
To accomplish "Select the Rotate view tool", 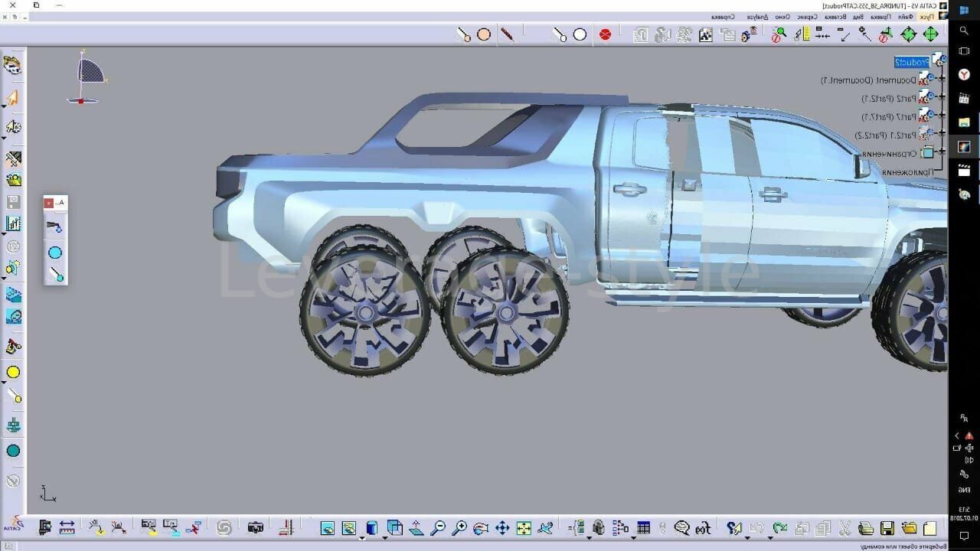I will tap(480, 528).
